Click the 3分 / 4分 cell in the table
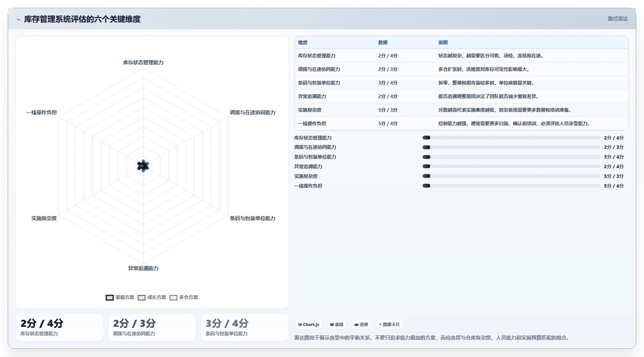644x357 pixels. [388, 83]
